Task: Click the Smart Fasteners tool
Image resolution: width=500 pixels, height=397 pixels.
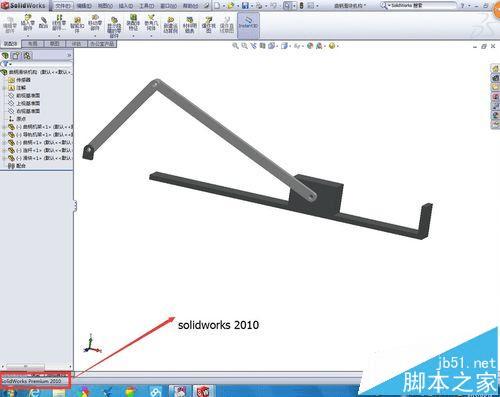Action: [77, 25]
